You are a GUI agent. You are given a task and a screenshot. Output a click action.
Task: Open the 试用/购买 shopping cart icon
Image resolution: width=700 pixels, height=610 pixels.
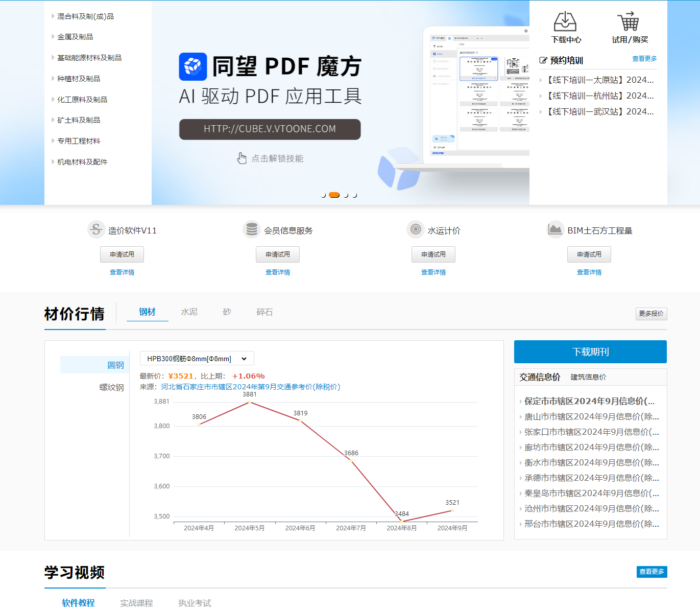coord(629,22)
